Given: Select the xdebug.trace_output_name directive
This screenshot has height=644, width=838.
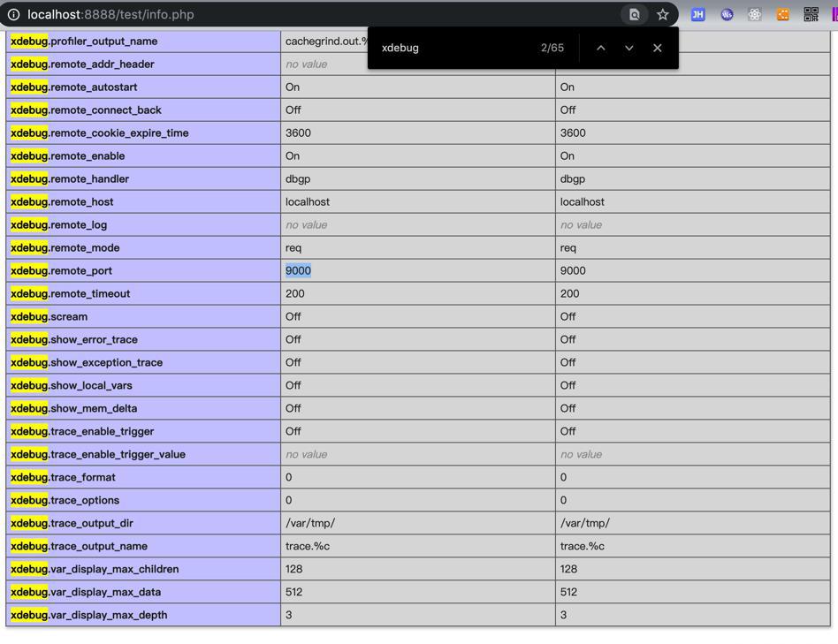Looking at the screenshot, I should pos(79,546).
